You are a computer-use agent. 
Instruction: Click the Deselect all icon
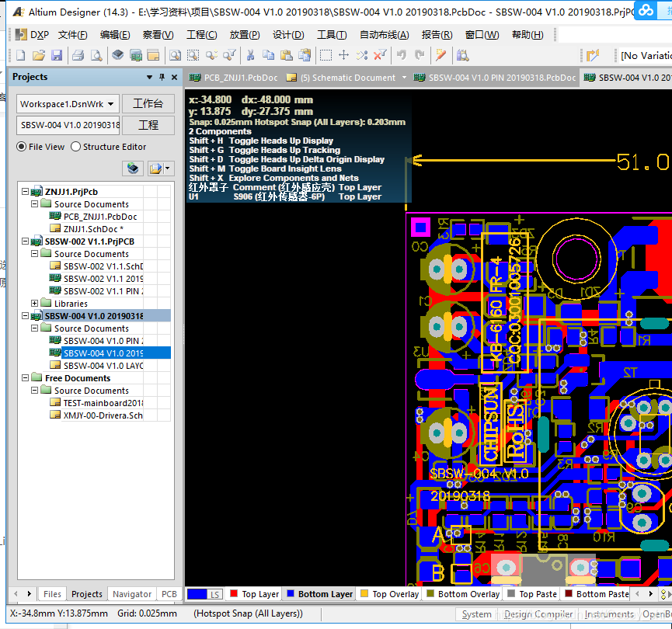362,55
